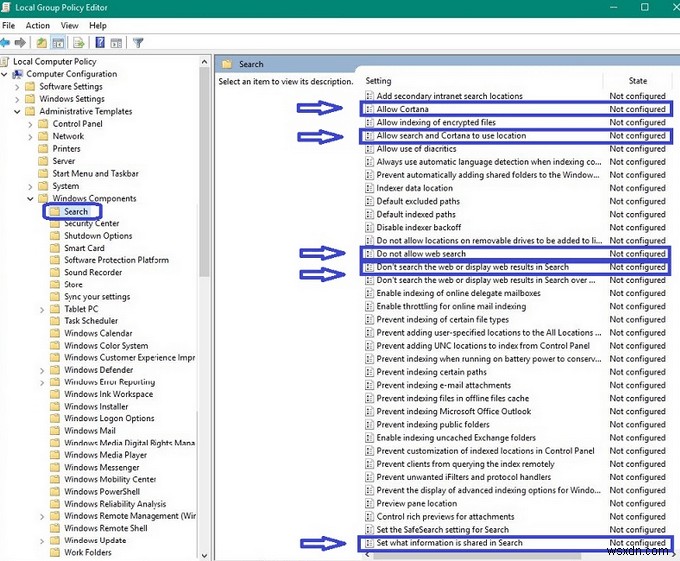Open the Help toolbar icon
The height and width of the screenshot is (561, 680).
(100, 43)
